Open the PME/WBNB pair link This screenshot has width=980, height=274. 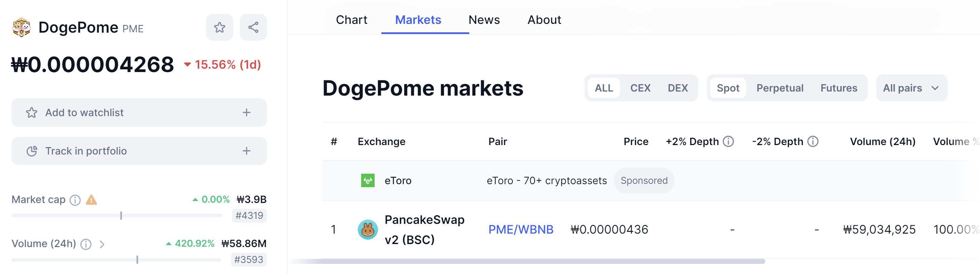click(x=521, y=229)
